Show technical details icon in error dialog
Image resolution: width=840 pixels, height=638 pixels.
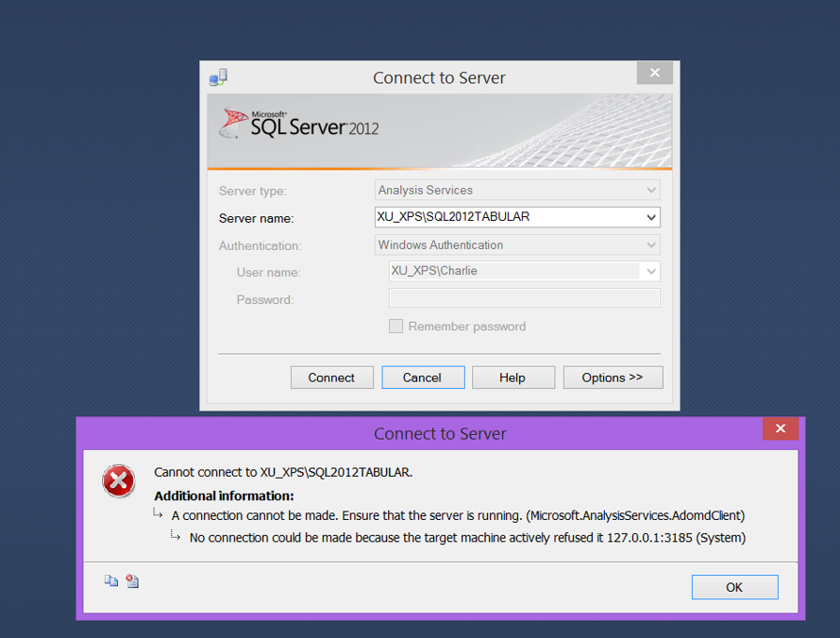pyautogui.click(x=132, y=580)
